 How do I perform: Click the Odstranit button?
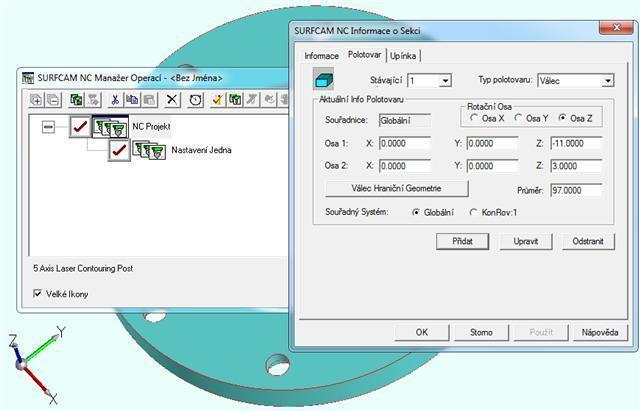point(588,241)
